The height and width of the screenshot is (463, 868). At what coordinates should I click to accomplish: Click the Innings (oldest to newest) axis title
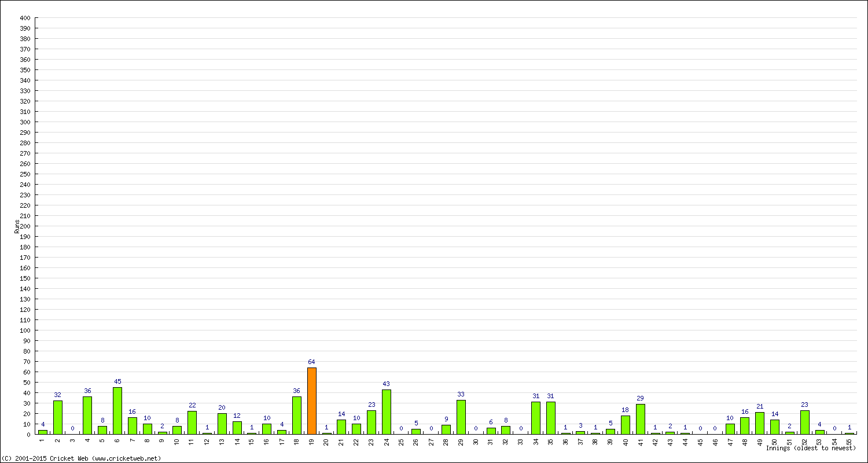[x=811, y=448]
